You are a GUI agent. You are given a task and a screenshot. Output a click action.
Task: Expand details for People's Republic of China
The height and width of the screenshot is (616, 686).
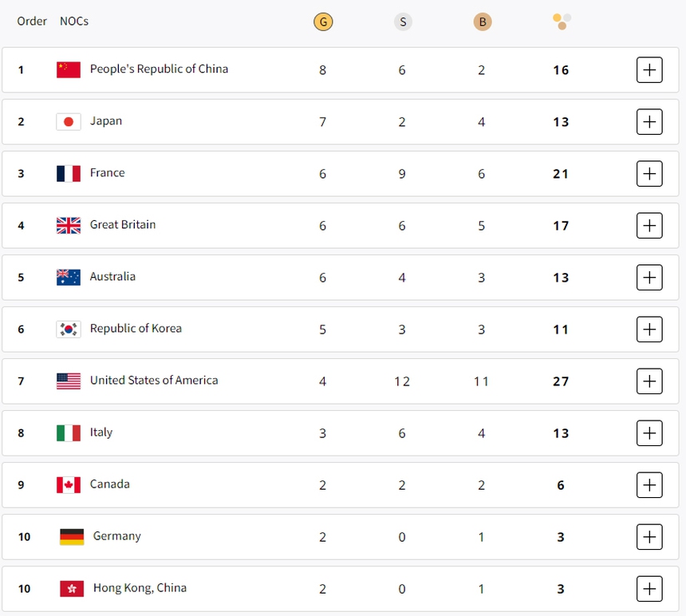[649, 69]
